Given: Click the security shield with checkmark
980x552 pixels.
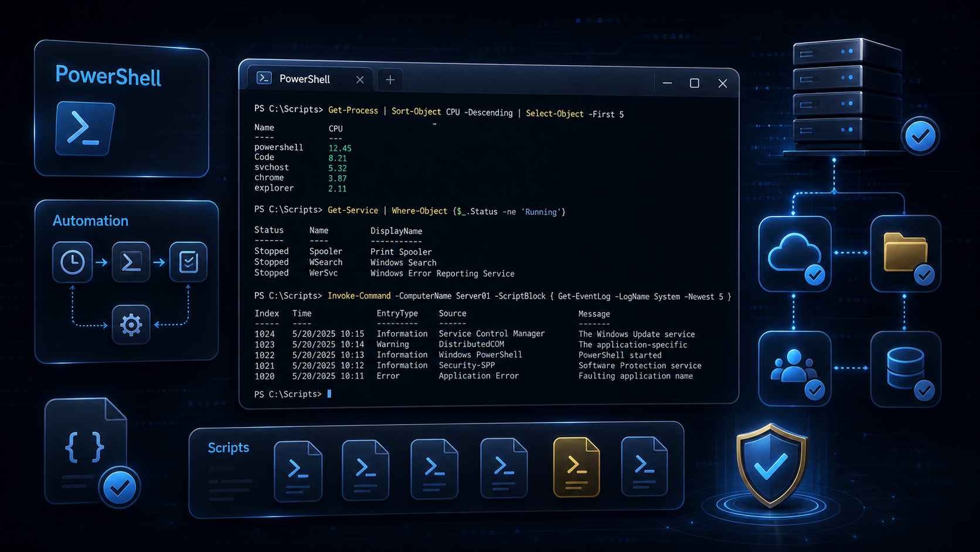Looking at the screenshot, I should point(771,465).
